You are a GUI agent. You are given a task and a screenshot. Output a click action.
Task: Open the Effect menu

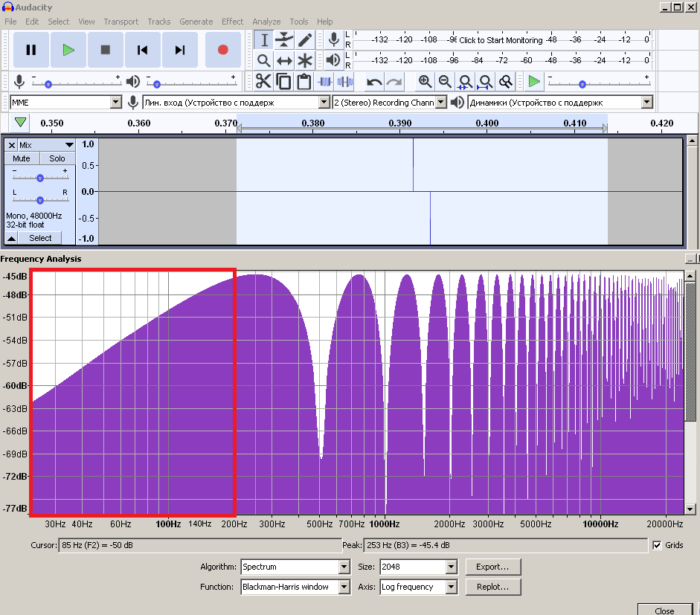[232, 22]
